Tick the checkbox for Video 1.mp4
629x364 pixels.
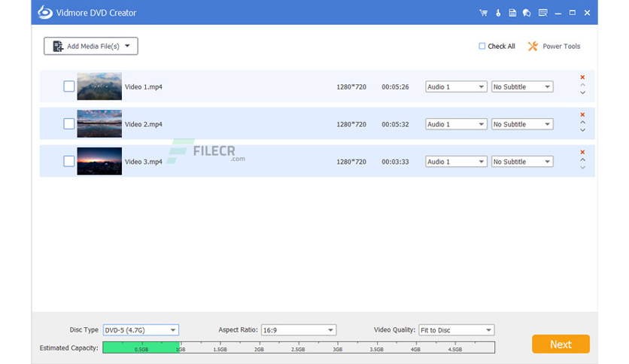69,86
